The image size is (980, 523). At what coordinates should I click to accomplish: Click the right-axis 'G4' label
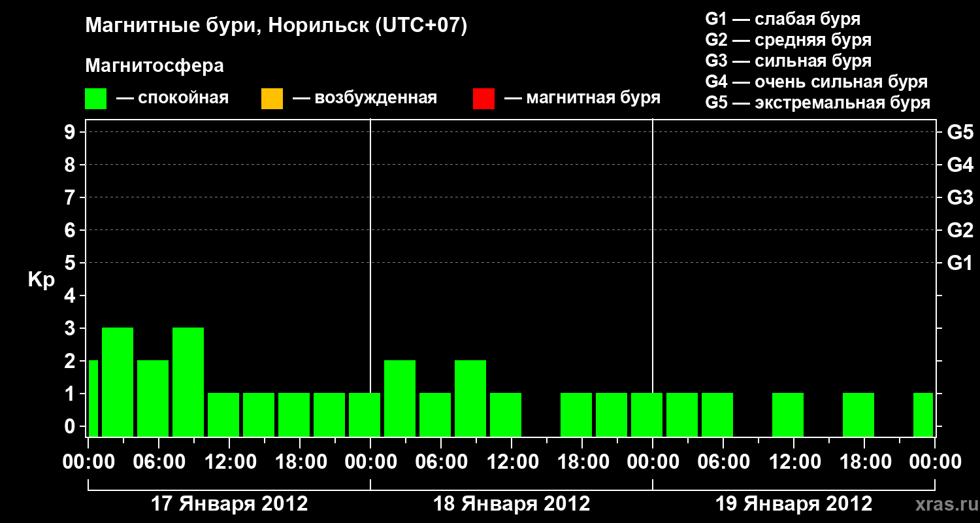960,165
